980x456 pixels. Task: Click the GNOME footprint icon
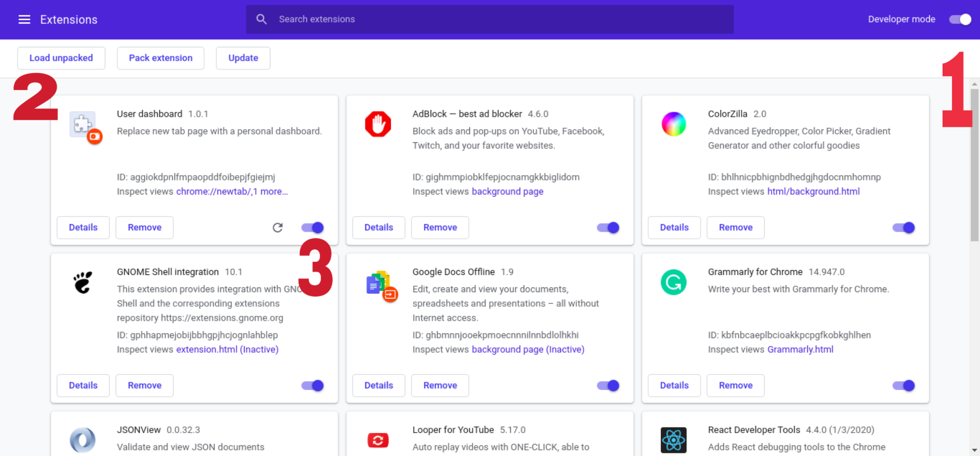coord(83,282)
